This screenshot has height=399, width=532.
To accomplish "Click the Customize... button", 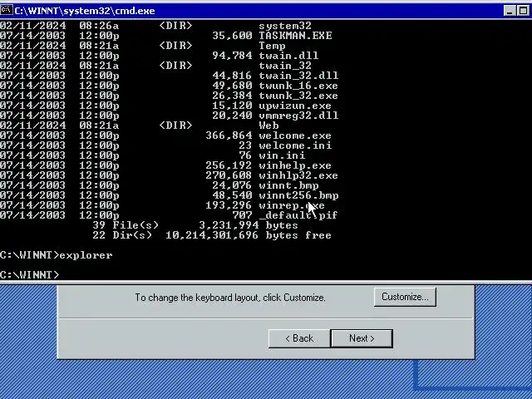I will 405,297.
